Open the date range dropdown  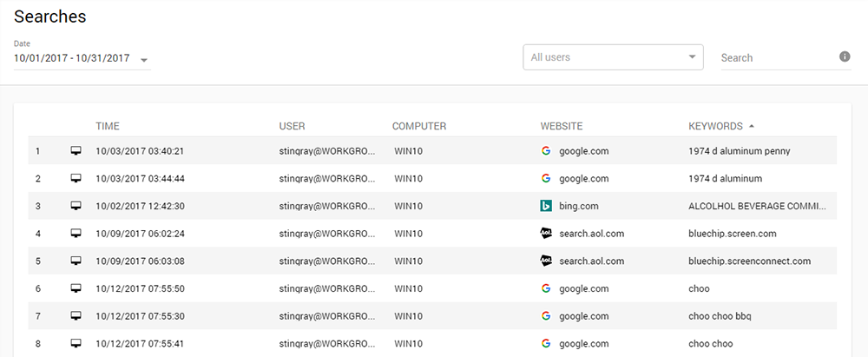pos(144,60)
